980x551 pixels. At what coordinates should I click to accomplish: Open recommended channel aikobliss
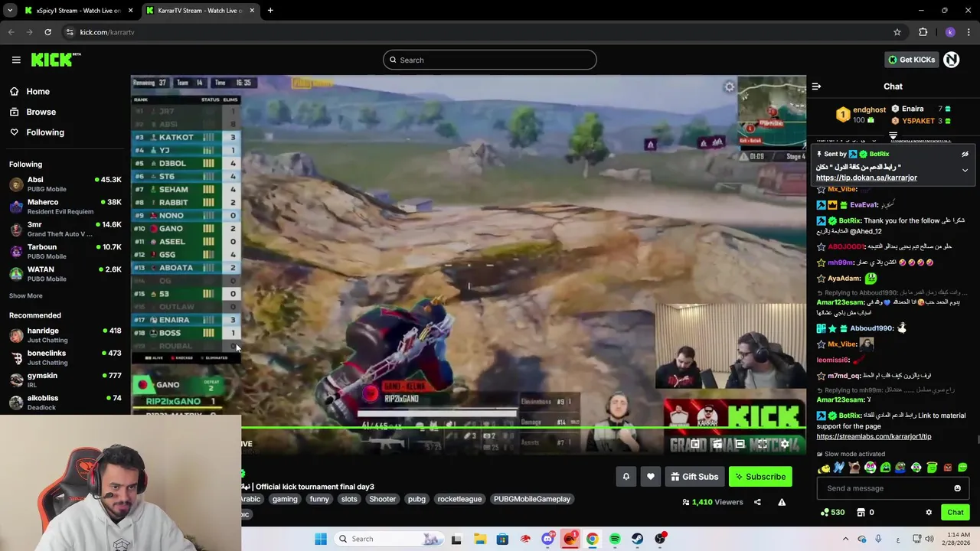[65, 402]
